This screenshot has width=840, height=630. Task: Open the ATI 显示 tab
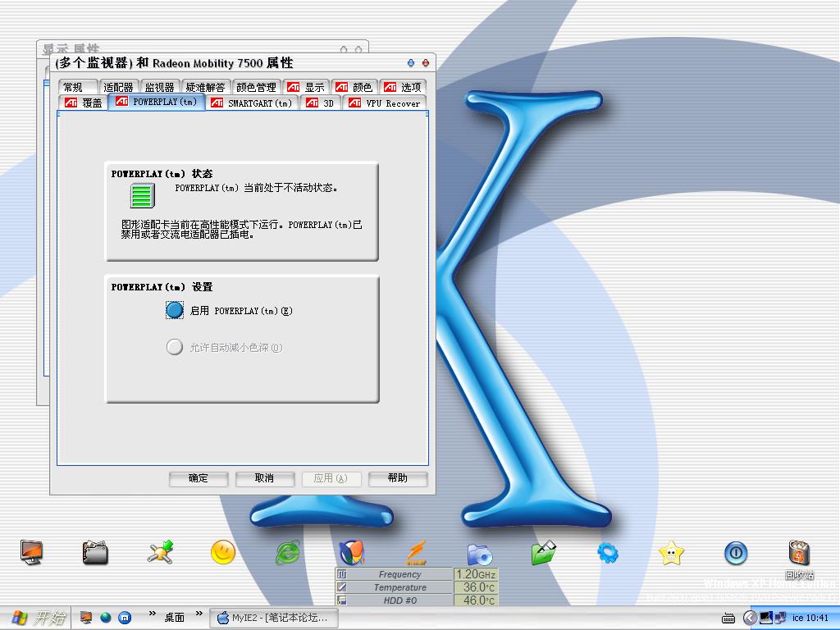tap(306, 87)
